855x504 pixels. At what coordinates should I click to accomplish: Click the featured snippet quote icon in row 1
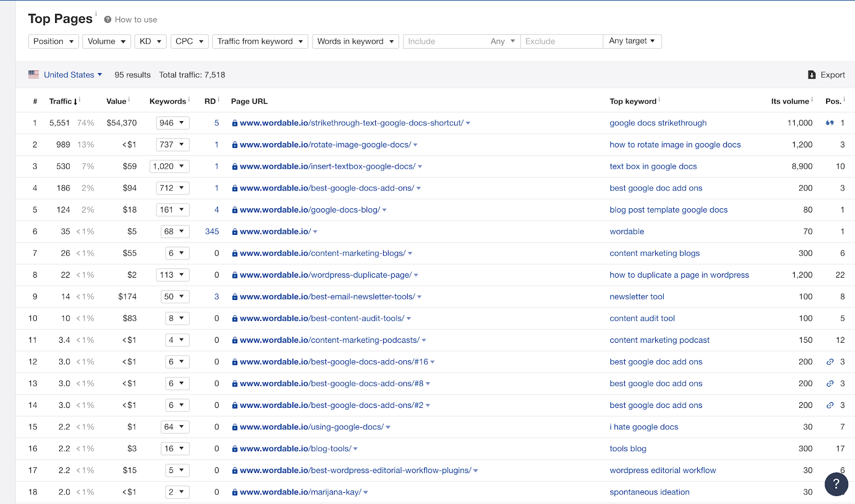(830, 123)
